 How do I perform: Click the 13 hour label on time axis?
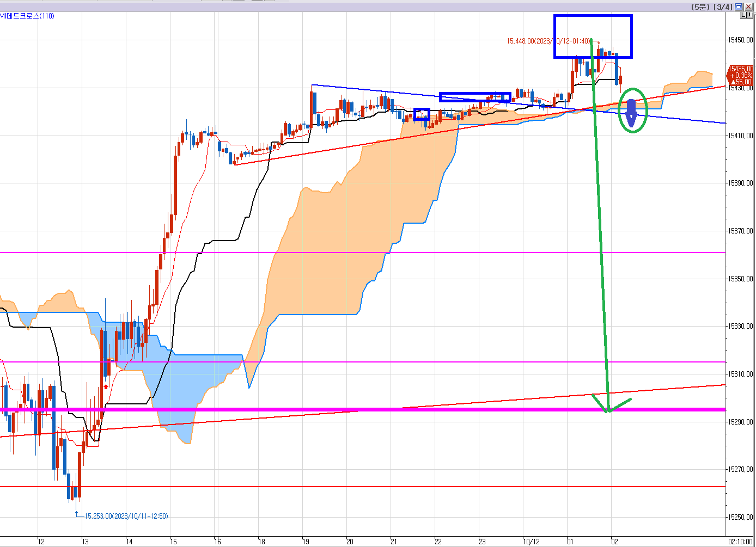(85, 542)
